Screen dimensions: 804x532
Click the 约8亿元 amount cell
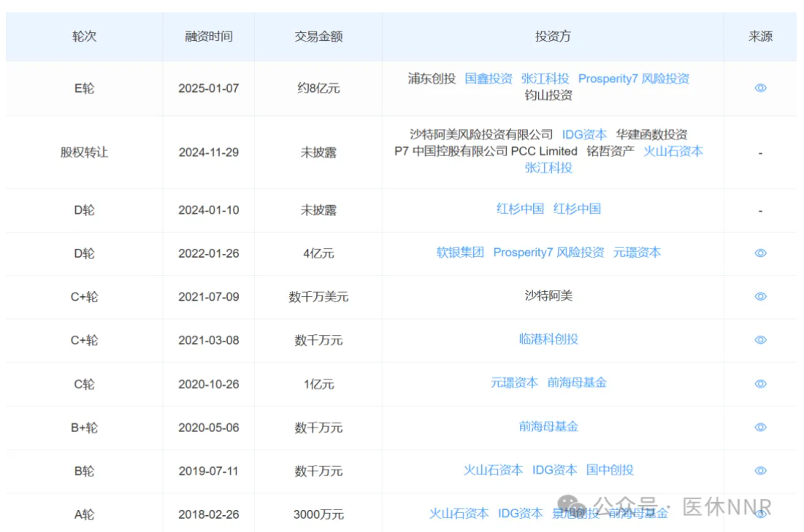tap(318, 88)
